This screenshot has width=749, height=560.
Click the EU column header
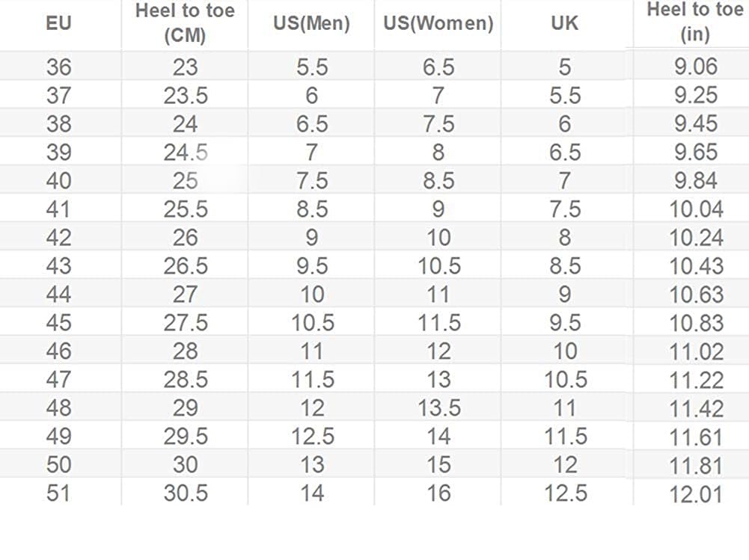point(58,23)
